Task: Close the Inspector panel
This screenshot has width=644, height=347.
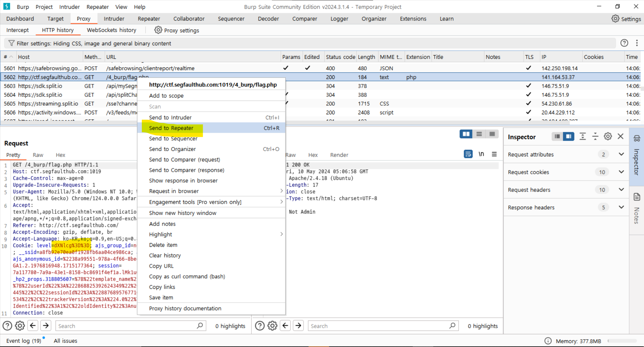Action: (620, 136)
